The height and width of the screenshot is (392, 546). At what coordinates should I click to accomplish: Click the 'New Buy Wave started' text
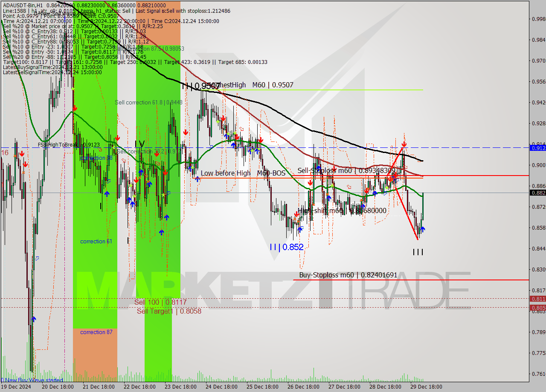(x=34, y=380)
